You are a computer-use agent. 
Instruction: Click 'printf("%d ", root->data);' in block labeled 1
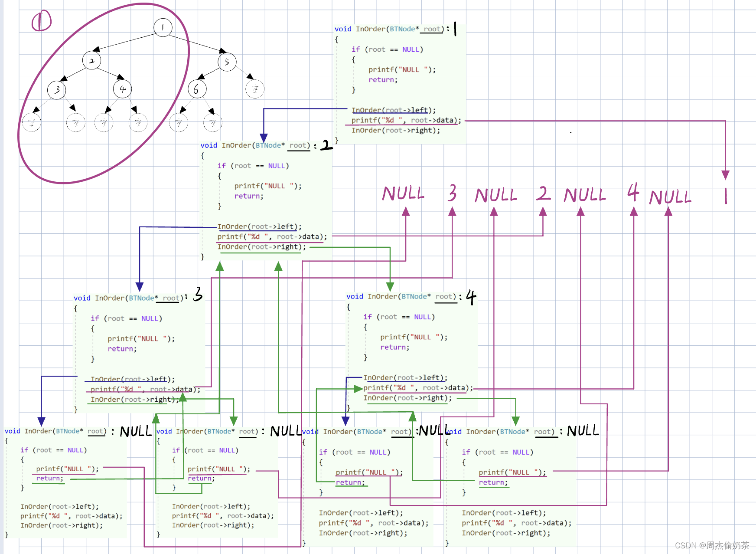point(407,120)
